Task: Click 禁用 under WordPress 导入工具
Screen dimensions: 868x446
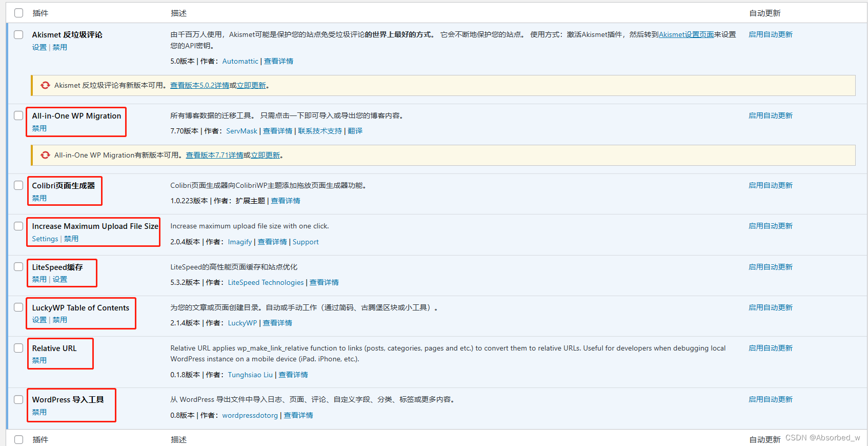Action: click(39, 412)
